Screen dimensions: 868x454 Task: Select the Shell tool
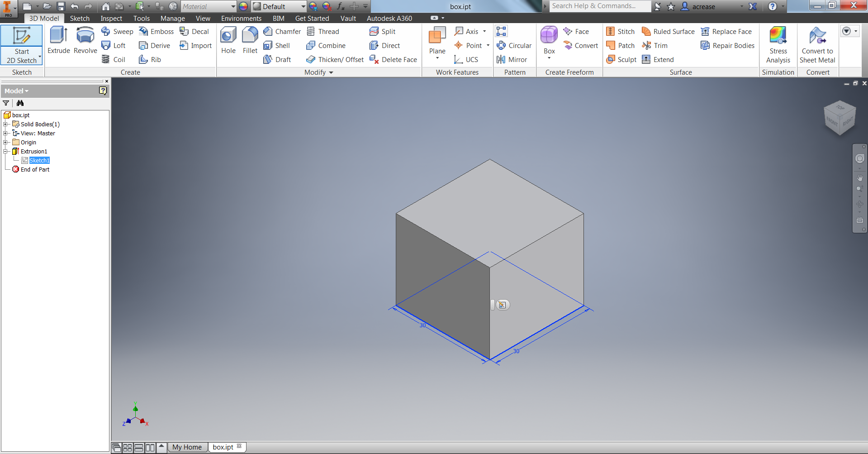(278, 45)
